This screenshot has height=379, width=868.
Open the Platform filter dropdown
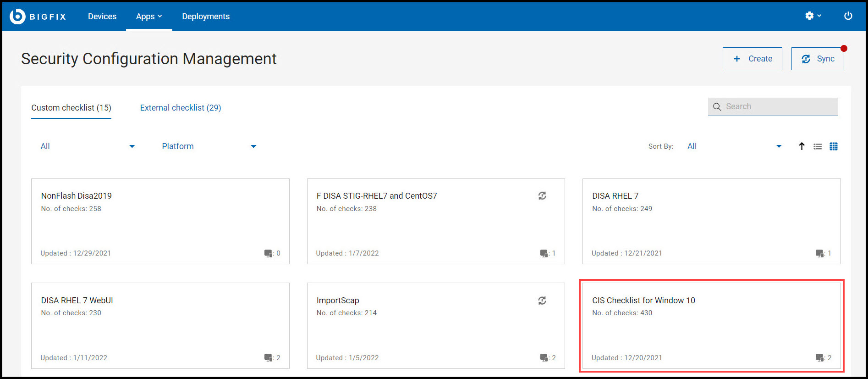pyautogui.click(x=209, y=146)
